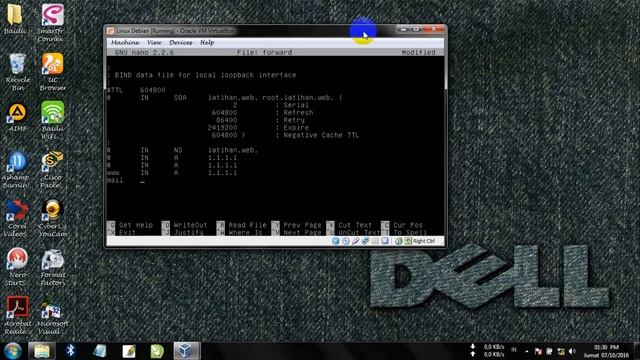This screenshot has height=360, width=640.
Task: Select the Baidu folder desktop icon
Action: pyautogui.click(x=16, y=19)
